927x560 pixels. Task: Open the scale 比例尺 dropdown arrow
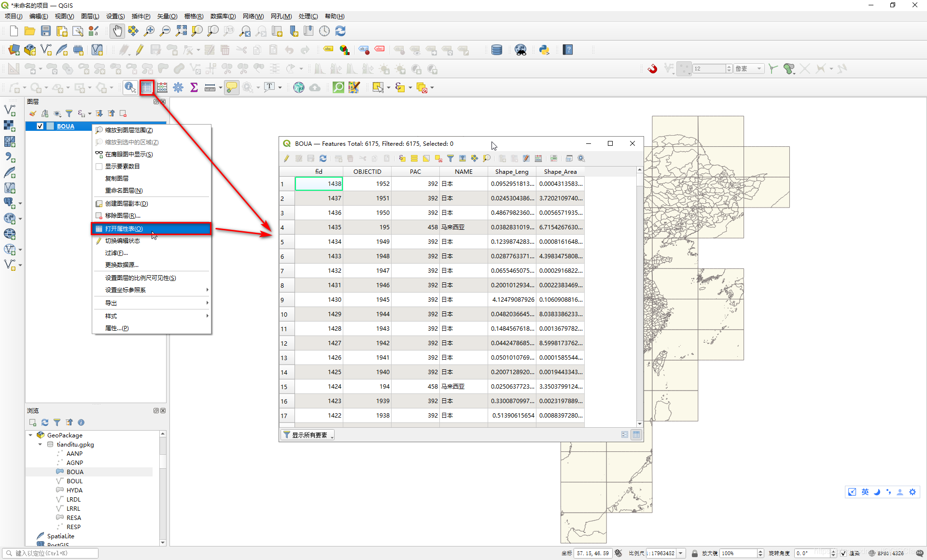coord(681,553)
